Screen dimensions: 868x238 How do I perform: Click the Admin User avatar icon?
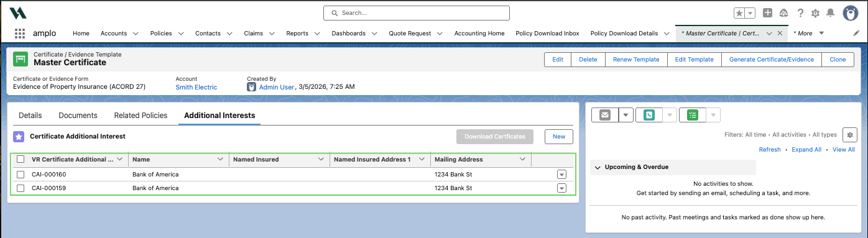coord(252,87)
